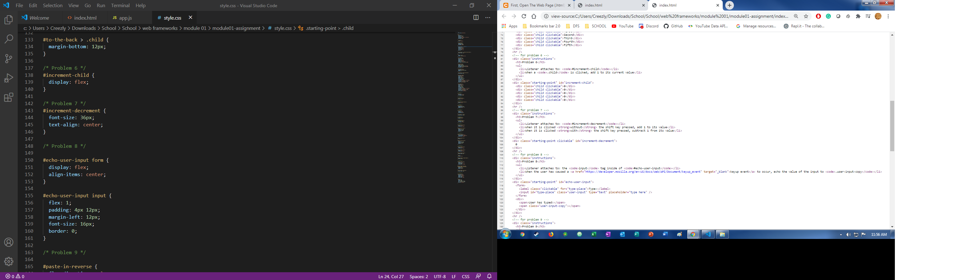Open the Grammarly extension in Chrome
This screenshot has width=980, height=280.
[x=828, y=16]
